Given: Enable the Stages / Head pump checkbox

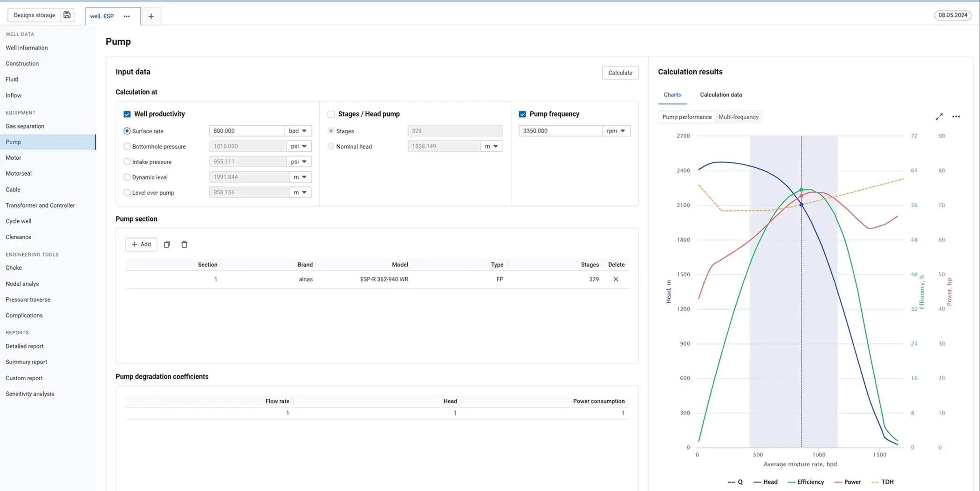Looking at the screenshot, I should click(331, 114).
